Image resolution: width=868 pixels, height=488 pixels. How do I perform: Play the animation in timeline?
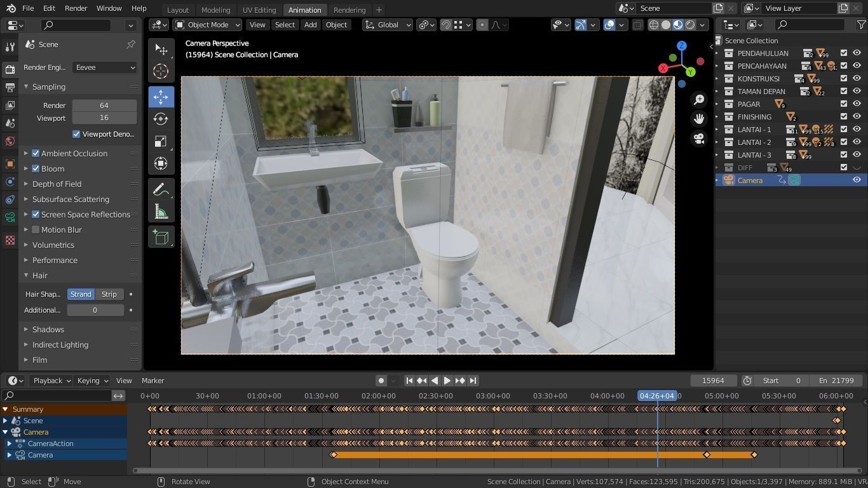447,381
